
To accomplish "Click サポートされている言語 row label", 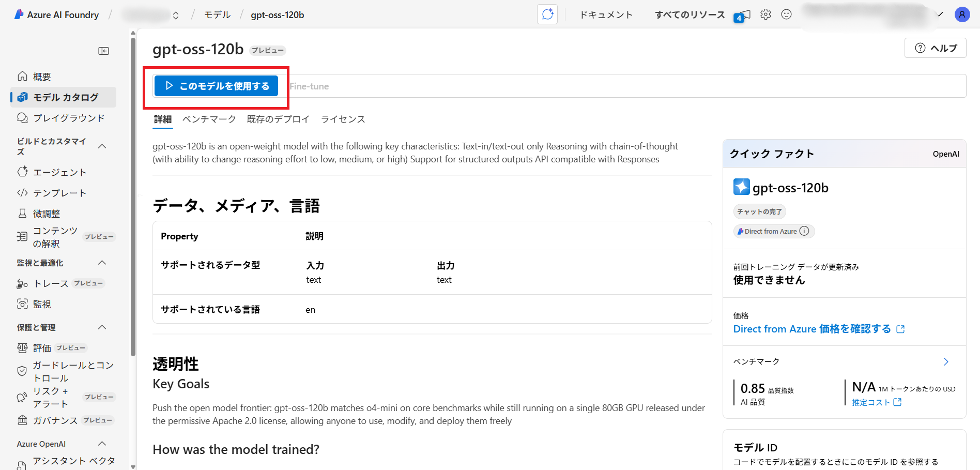I will [x=210, y=309].
